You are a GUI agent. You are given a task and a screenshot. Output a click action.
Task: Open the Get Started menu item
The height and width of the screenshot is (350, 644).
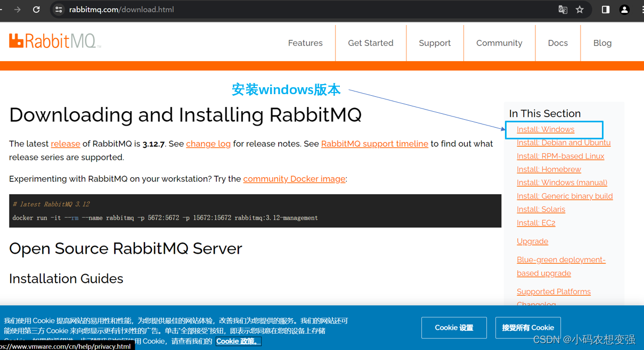[371, 43]
